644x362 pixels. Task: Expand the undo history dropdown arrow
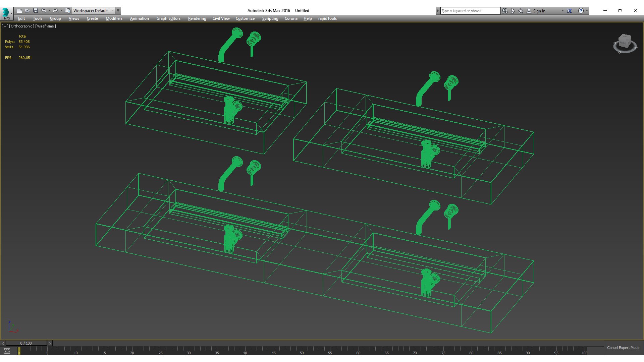pos(49,11)
